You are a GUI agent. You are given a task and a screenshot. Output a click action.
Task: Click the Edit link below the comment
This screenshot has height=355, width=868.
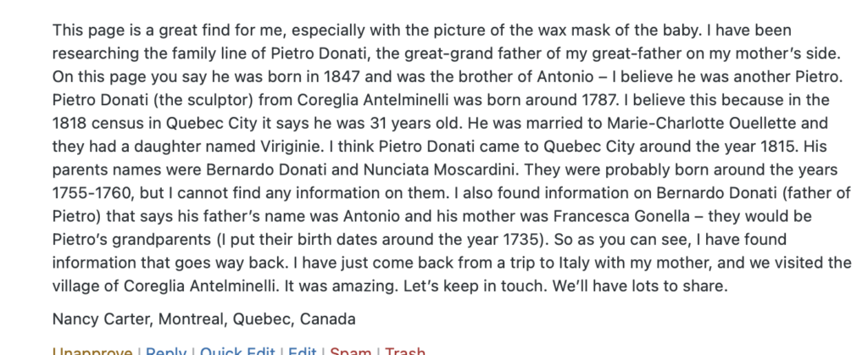tap(303, 351)
